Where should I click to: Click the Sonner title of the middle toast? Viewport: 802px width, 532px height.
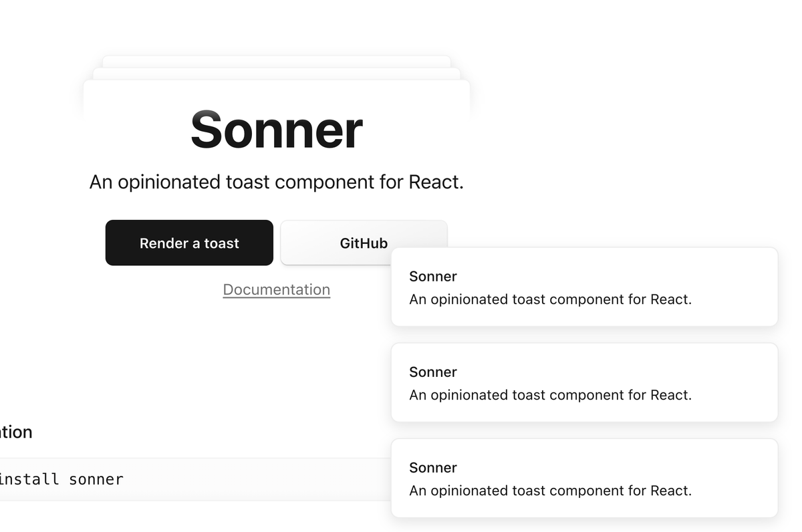coord(432,372)
